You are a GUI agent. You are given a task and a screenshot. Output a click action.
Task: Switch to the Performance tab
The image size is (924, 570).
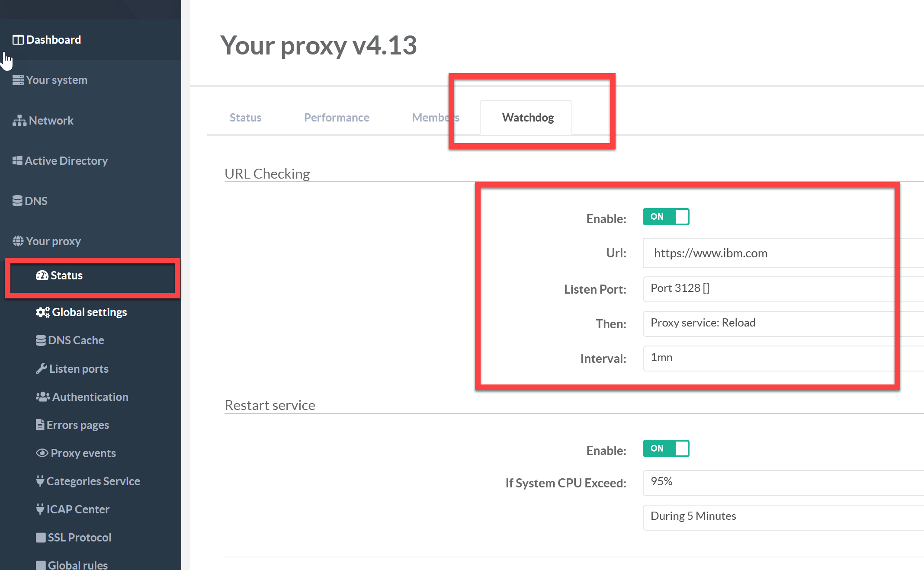pyautogui.click(x=337, y=118)
